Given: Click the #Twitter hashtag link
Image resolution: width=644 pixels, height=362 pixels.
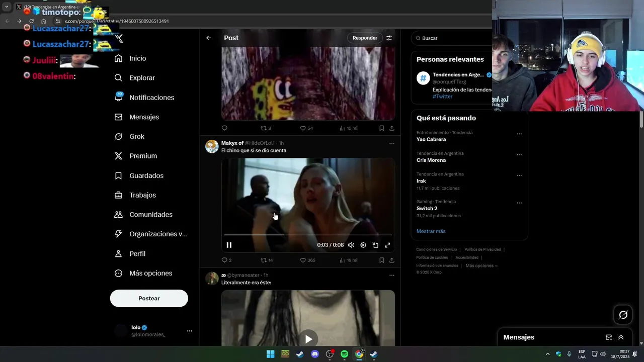Looking at the screenshot, I should (x=442, y=97).
